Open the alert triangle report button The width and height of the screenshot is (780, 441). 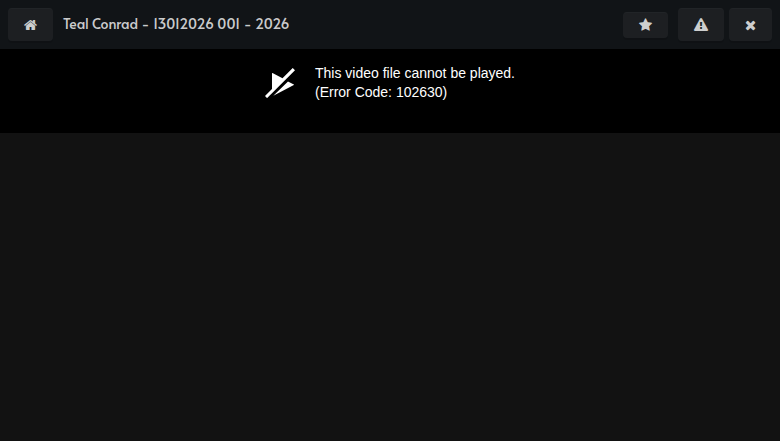coord(700,25)
